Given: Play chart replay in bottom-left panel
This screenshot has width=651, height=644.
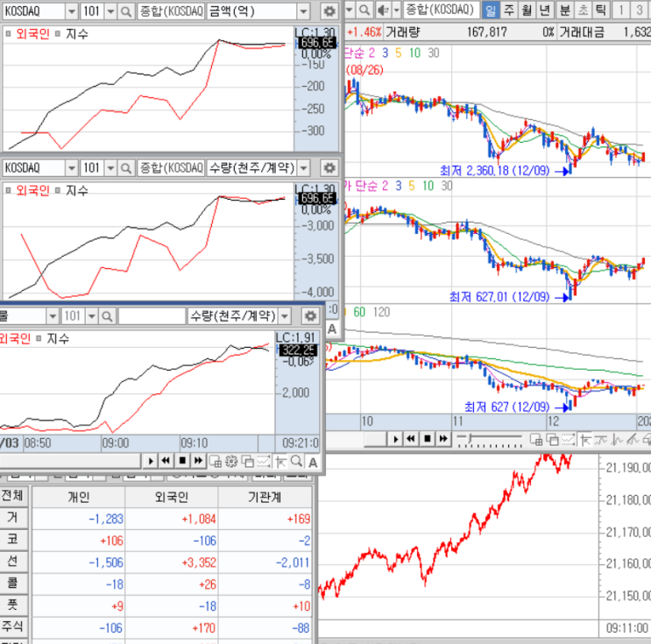Looking at the screenshot, I should 151,461.
